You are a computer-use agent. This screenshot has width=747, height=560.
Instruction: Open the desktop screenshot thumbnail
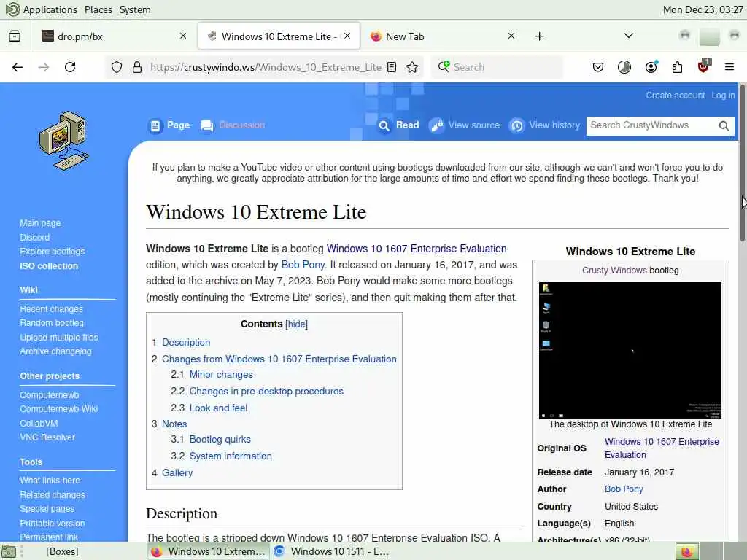point(630,351)
